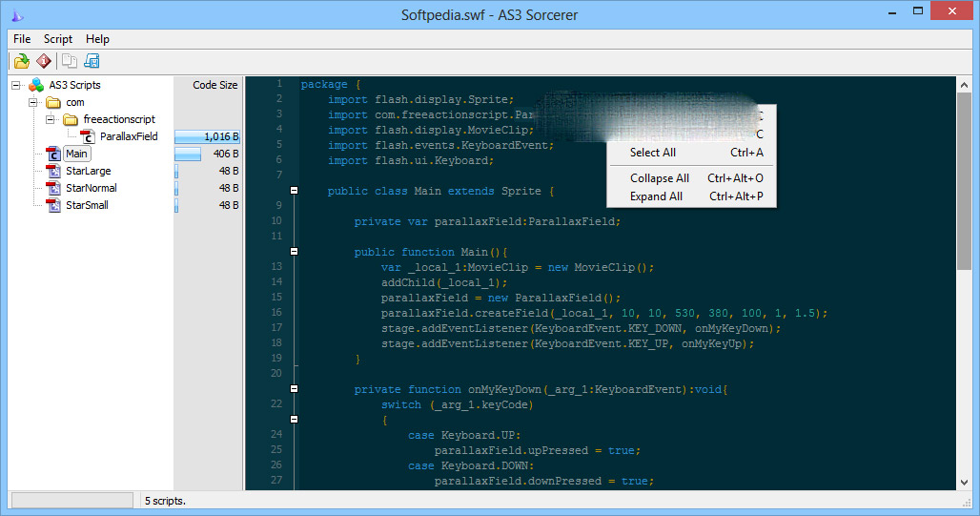Viewport: 980px width, 516px height.
Task: Fold the Main constructor function block
Action: 294,252
